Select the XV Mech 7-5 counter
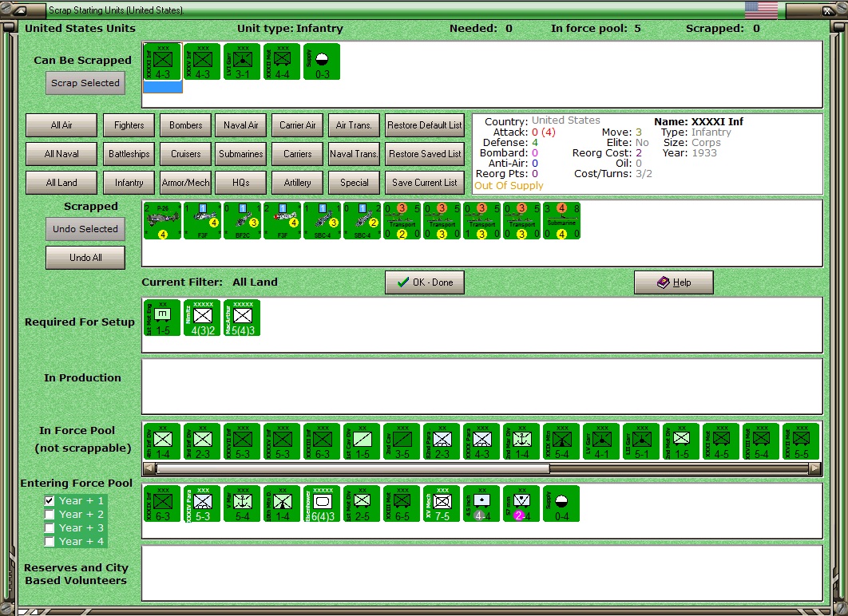This screenshot has height=616, width=848. coord(442,503)
